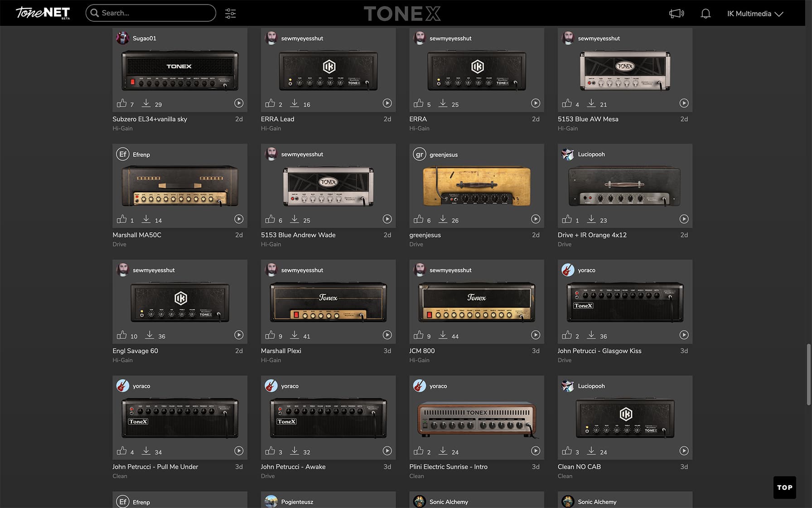Download the JCM 800 tone
Screen dimensions: 812x508
pyautogui.click(x=443, y=335)
